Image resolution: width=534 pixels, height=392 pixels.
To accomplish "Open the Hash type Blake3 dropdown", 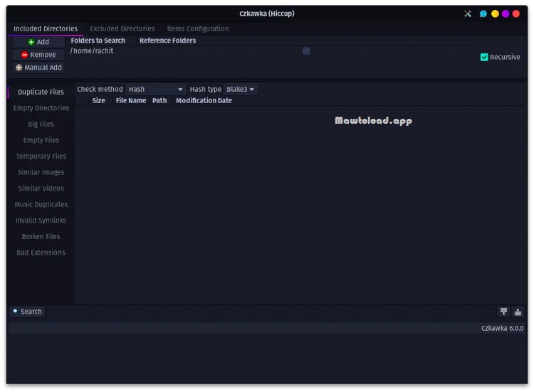I will [x=241, y=89].
